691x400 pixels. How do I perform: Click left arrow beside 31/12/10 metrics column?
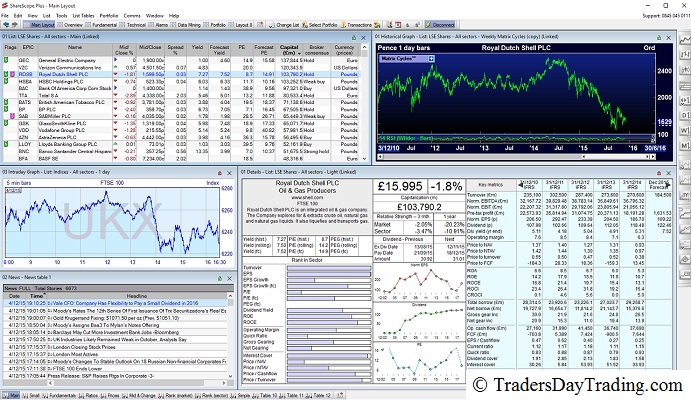coord(521,185)
